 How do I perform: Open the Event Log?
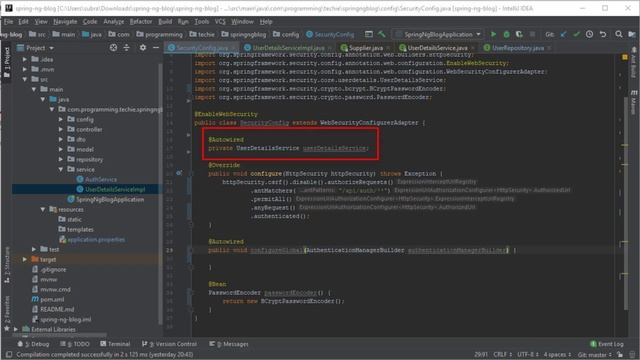[x=607, y=344]
